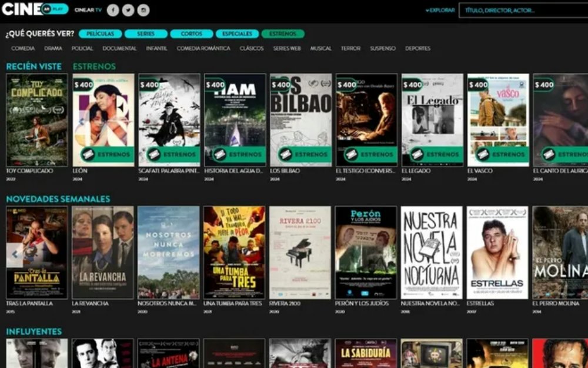The height and width of the screenshot is (368, 588).
Task: Click $400 badge on El Canto del Auricanturi
Action: point(544,85)
